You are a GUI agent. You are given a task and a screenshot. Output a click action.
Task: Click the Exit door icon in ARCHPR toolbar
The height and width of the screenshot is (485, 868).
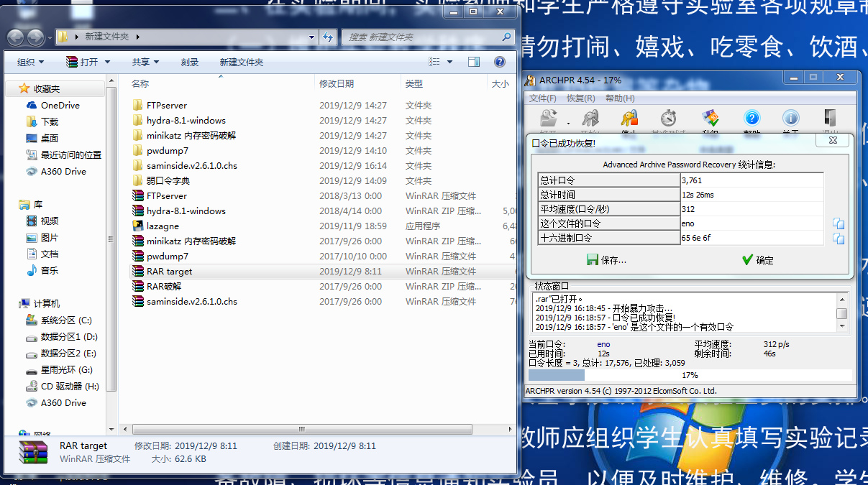[830, 119]
